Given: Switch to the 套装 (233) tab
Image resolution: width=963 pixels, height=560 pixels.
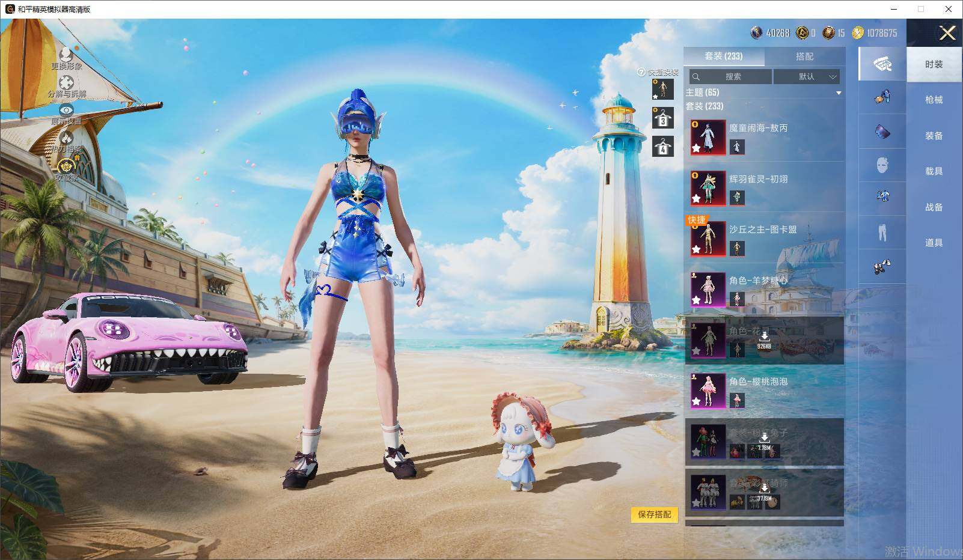Looking at the screenshot, I should 724,56.
